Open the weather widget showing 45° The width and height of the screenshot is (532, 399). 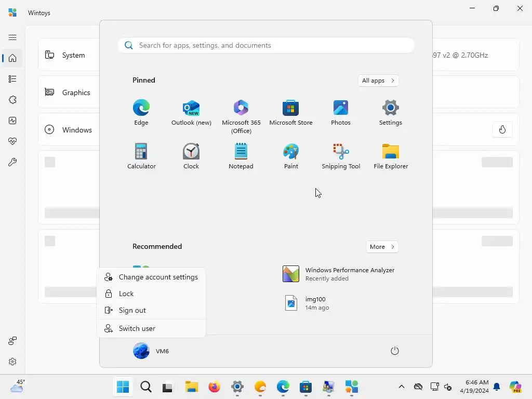17,387
